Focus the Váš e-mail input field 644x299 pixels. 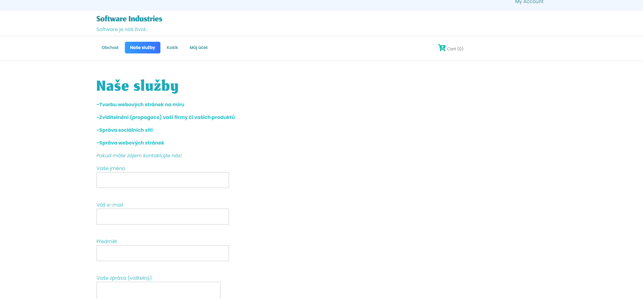pos(162,217)
